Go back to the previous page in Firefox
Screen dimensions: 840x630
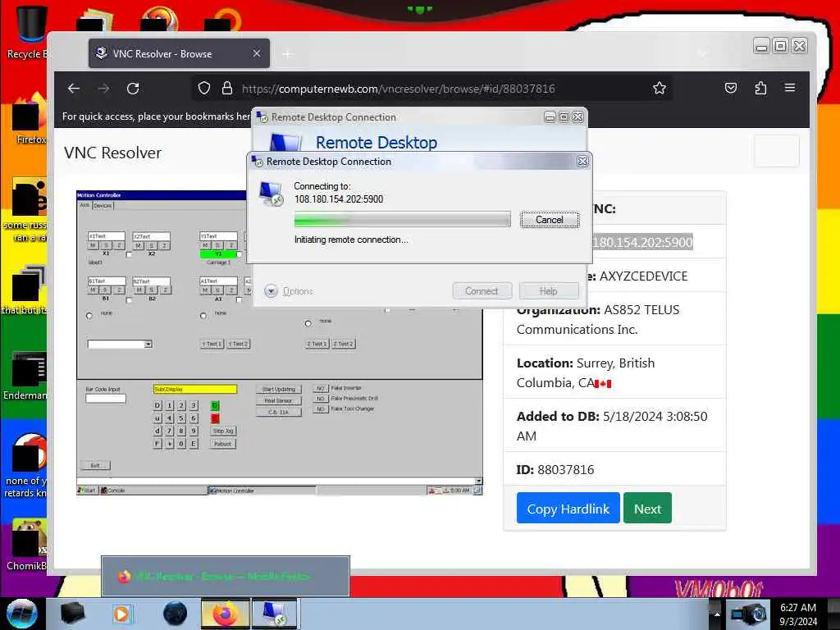(74, 89)
